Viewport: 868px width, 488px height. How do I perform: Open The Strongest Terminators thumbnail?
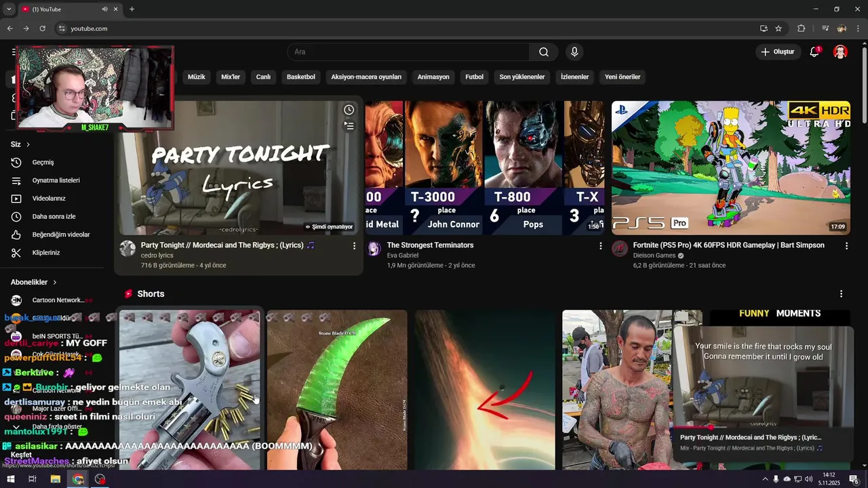pyautogui.click(x=485, y=167)
